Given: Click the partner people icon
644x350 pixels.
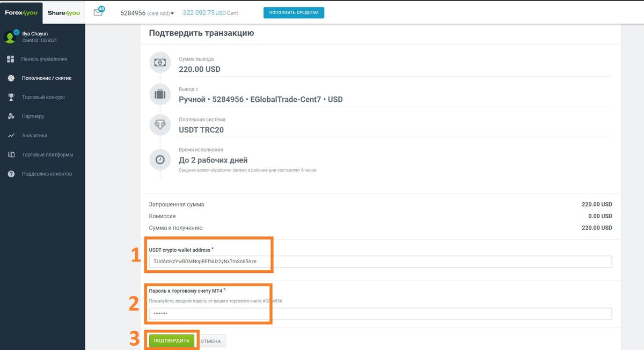Looking at the screenshot, I should pyautogui.click(x=11, y=116).
